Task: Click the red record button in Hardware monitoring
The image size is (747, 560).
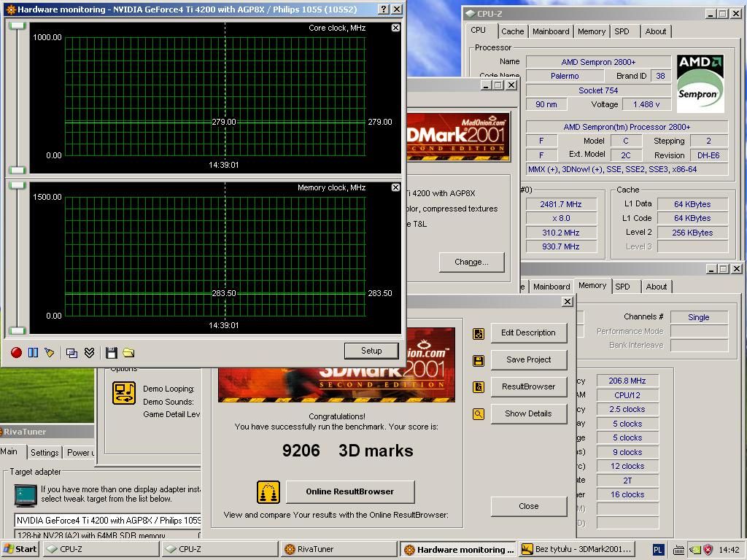Action: click(16, 352)
